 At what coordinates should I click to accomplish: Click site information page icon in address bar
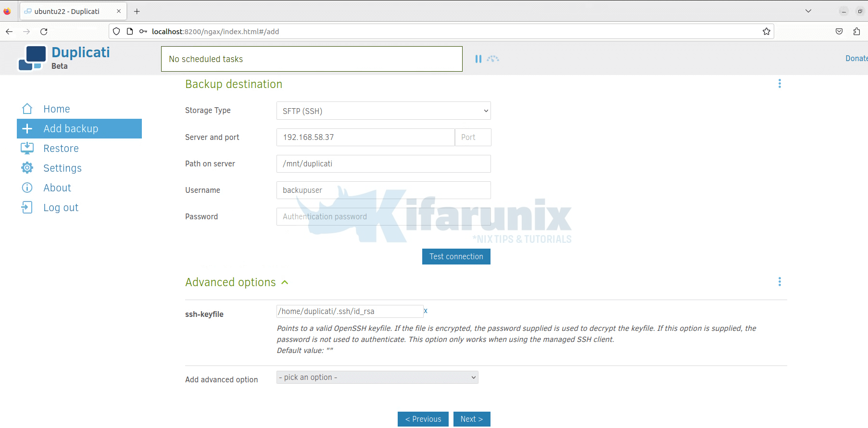click(130, 31)
